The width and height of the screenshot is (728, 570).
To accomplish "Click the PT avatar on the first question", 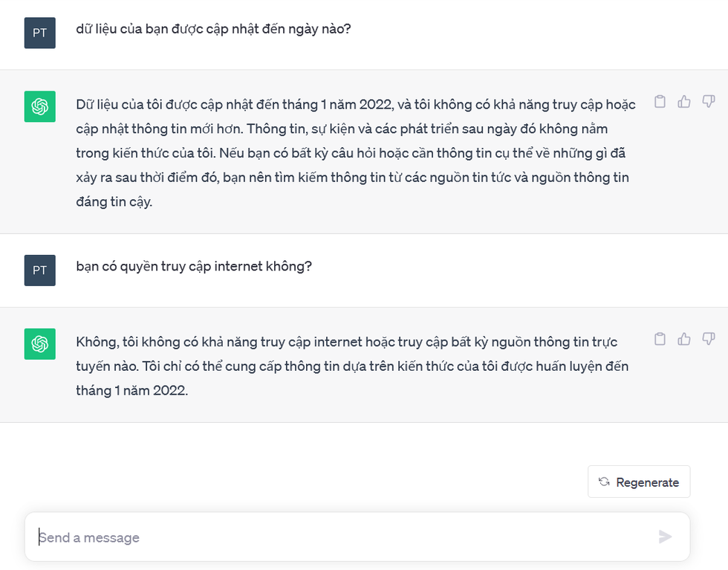I will [x=40, y=33].
